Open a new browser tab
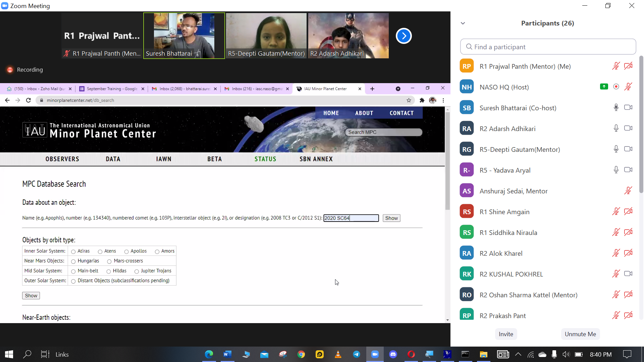Viewport: 644px width, 362px height. tap(372, 89)
